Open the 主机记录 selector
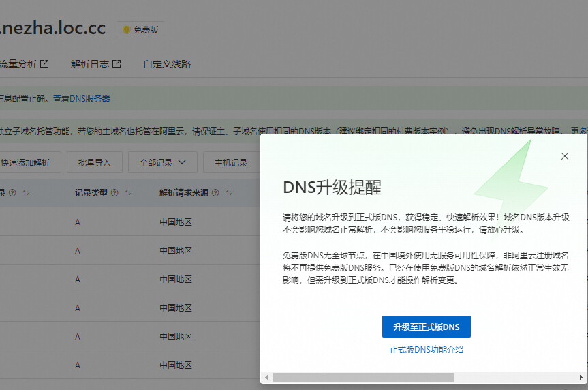 [x=232, y=162]
